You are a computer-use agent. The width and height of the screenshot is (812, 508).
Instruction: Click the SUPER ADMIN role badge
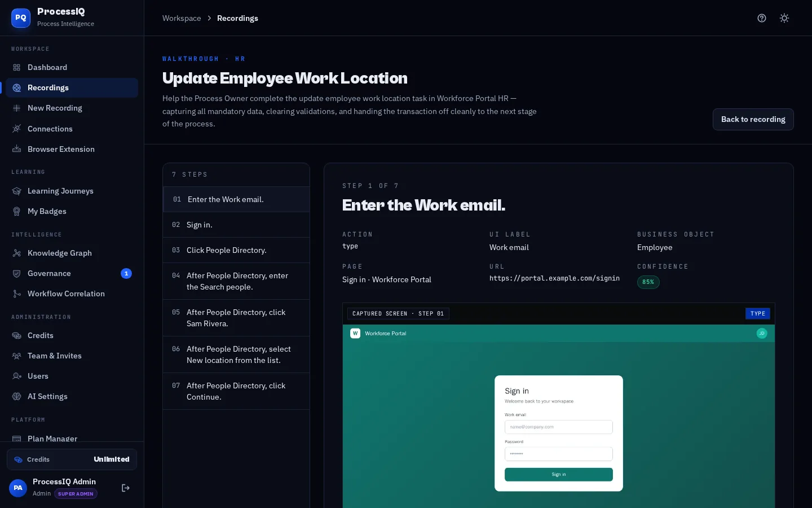pyautogui.click(x=76, y=494)
